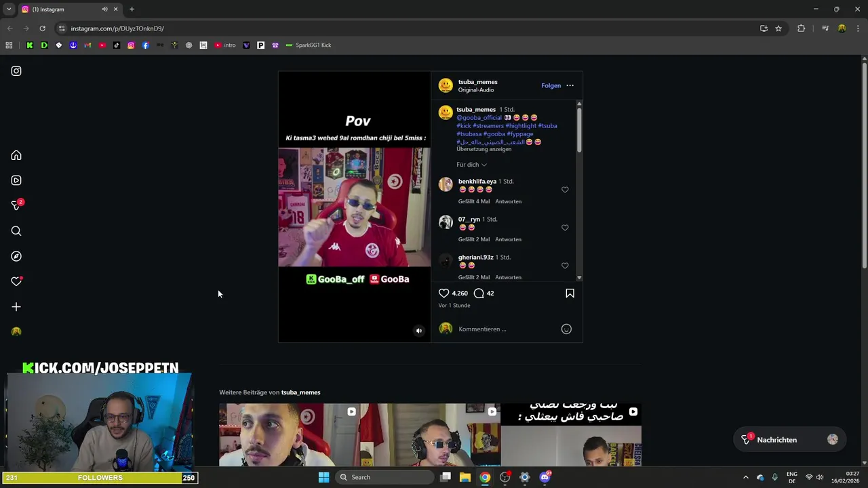Open File Explorer from the taskbar
The width and height of the screenshot is (868, 488).
[465, 477]
